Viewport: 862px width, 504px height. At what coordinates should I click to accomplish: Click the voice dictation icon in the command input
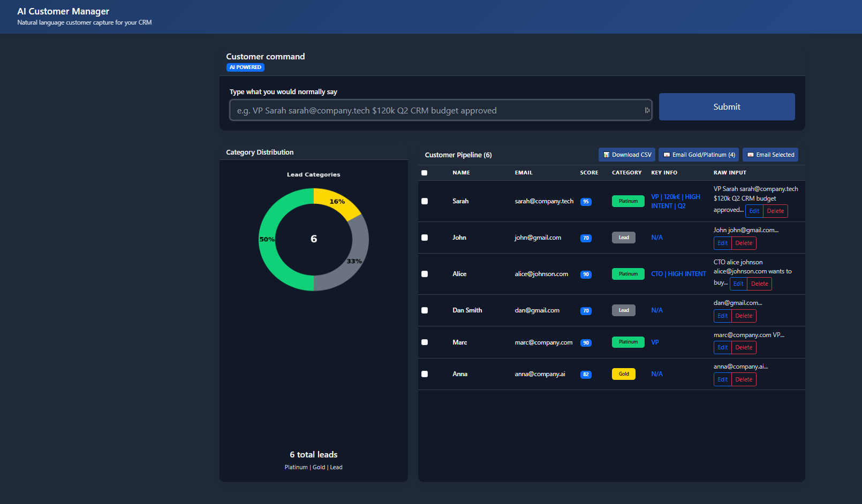[647, 110]
